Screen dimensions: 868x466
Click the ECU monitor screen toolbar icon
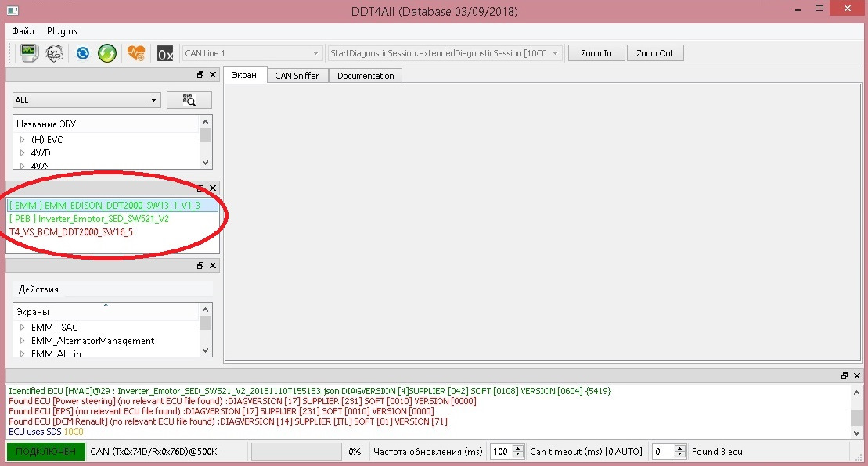pyautogui.click(x=29, y=53)
